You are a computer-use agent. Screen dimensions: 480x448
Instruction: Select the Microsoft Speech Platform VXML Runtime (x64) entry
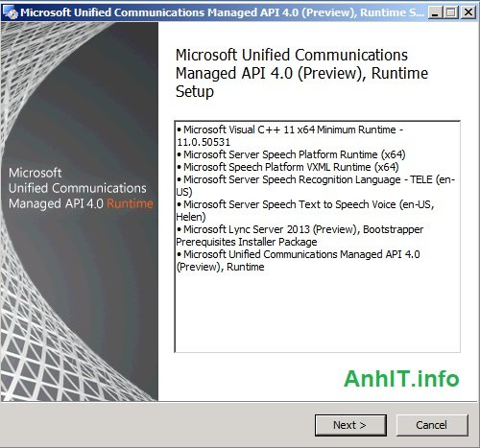click(288, 167)
